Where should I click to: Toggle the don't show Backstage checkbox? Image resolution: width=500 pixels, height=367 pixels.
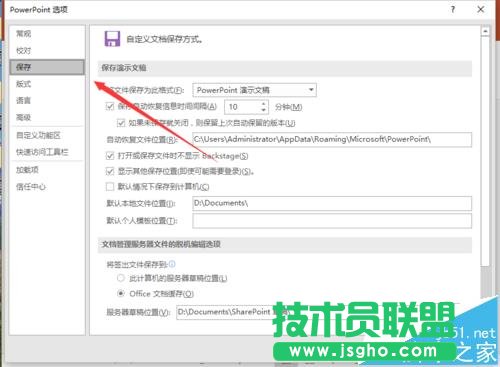pos(110,156)
